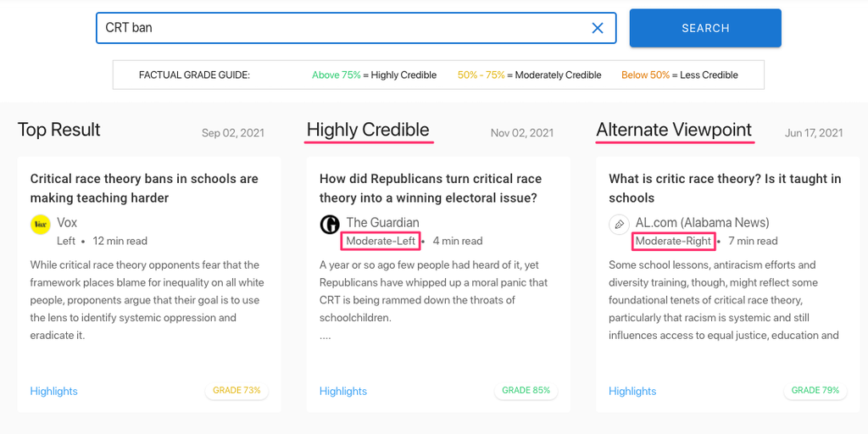Image resolution: width=868 pixels, height=434 pixels.
Task: Select the Highly Credible heading
Action: [x=368, y=131]
